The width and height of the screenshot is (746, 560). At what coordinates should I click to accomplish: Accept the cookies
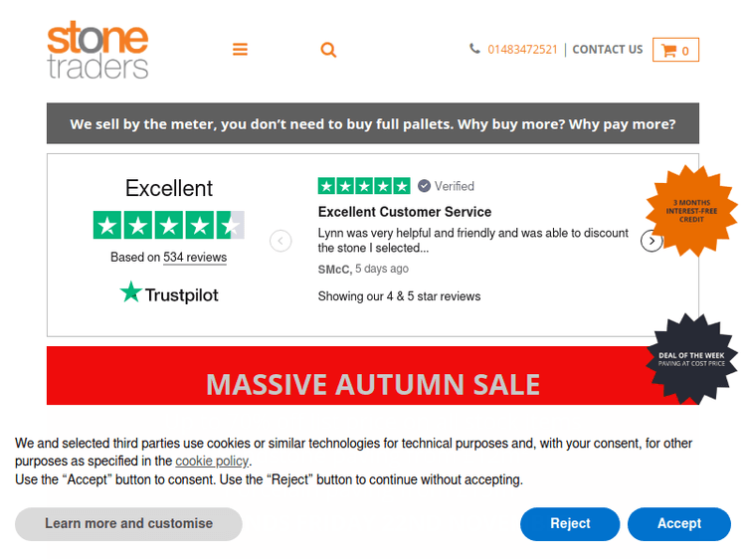coord(679,524)
